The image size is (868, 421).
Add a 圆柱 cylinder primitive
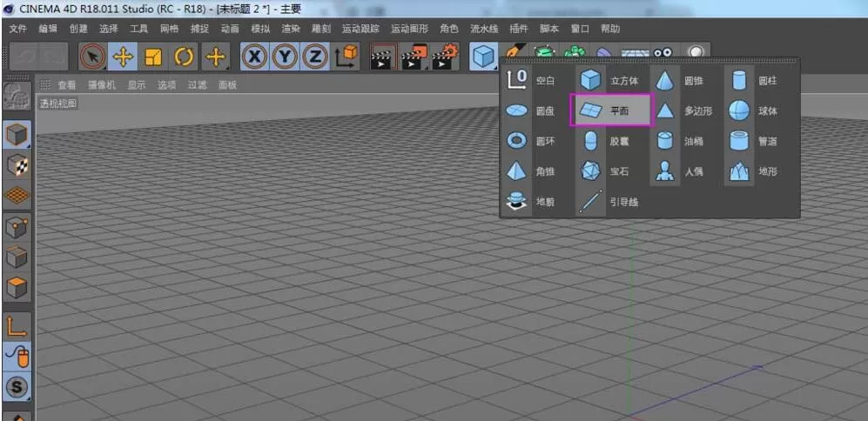[x=757, y=81]
